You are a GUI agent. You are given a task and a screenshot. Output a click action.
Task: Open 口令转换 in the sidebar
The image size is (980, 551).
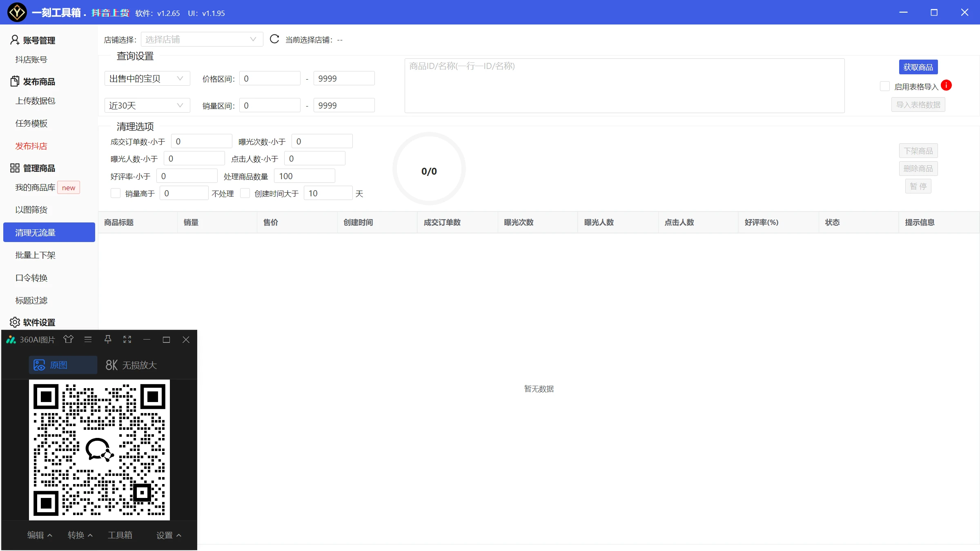tap(31, 278)
